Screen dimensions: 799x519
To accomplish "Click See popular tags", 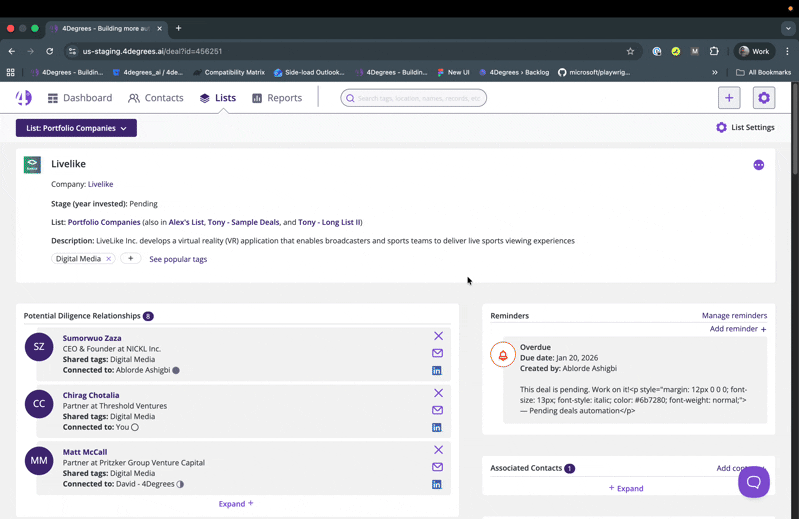I will pyautogui.click(x=178, y=259).
